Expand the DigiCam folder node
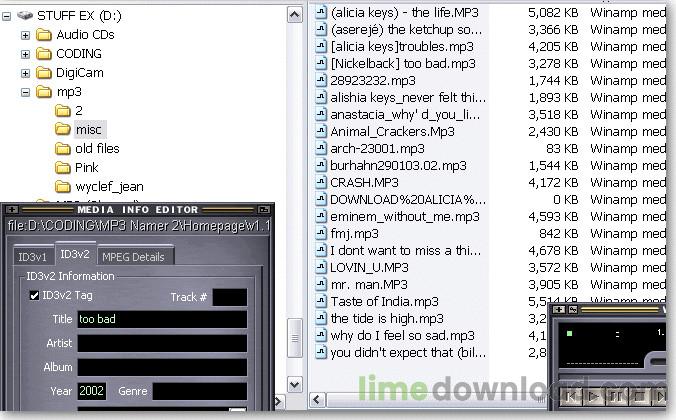 pos(25,73)
